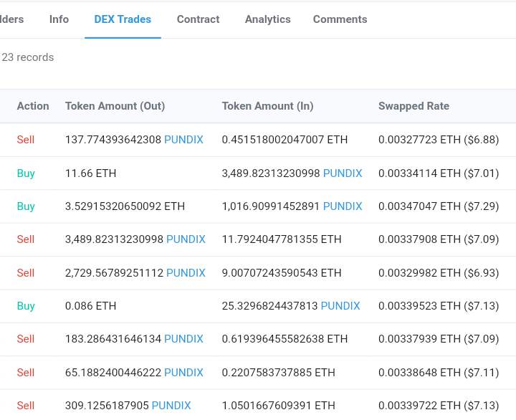516x420 pixels.
Task: Click the PUNDIX link next to 25.3296824437813
Action: pyautogui.click(x=340, y=306)
